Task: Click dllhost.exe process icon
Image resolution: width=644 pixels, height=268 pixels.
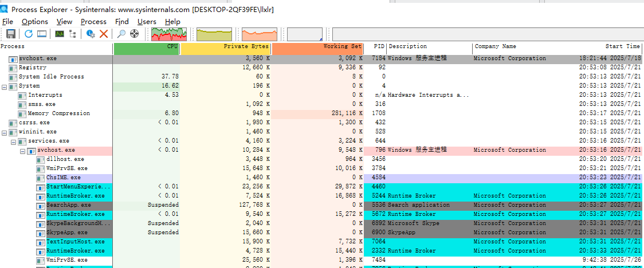Action: tap(40, 159)
